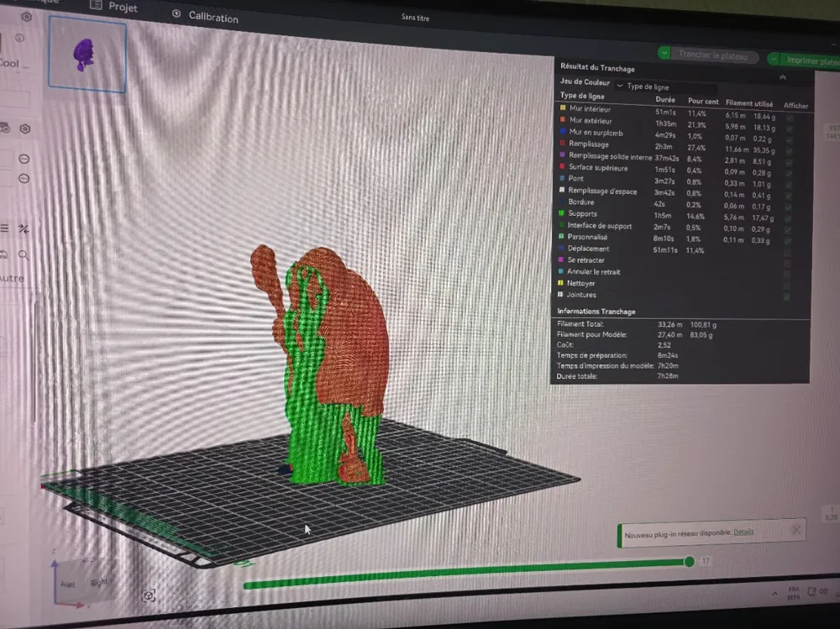Select the purple model plate thumbnail
840x629 pixels.
[x=87, y=55]
